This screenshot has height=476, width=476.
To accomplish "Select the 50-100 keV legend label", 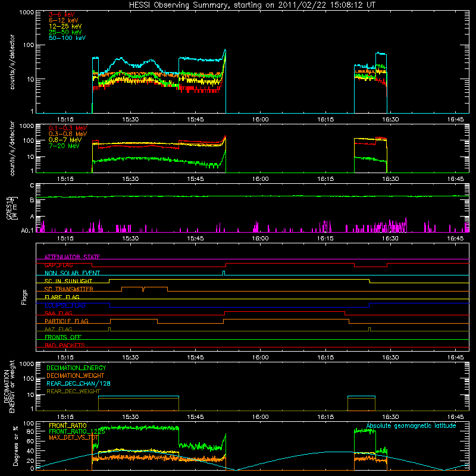I will (67, 38).
